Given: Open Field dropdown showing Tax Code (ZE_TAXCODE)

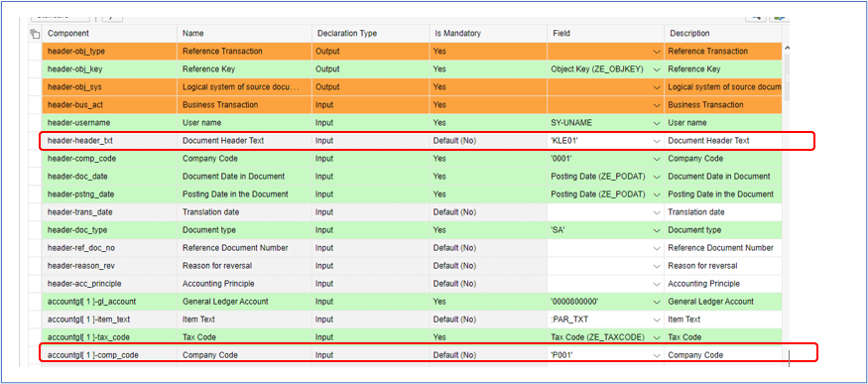Looking at the screenshot, I should click(x=657, y=337).
